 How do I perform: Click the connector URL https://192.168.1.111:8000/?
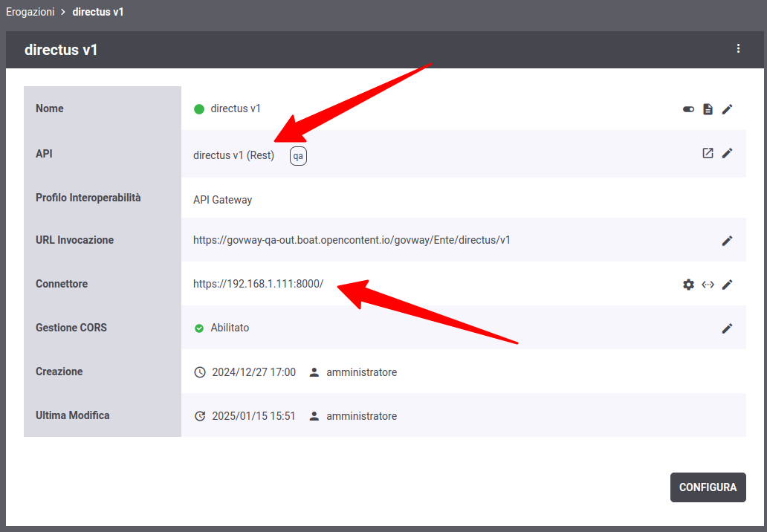(x=258, y=284)
